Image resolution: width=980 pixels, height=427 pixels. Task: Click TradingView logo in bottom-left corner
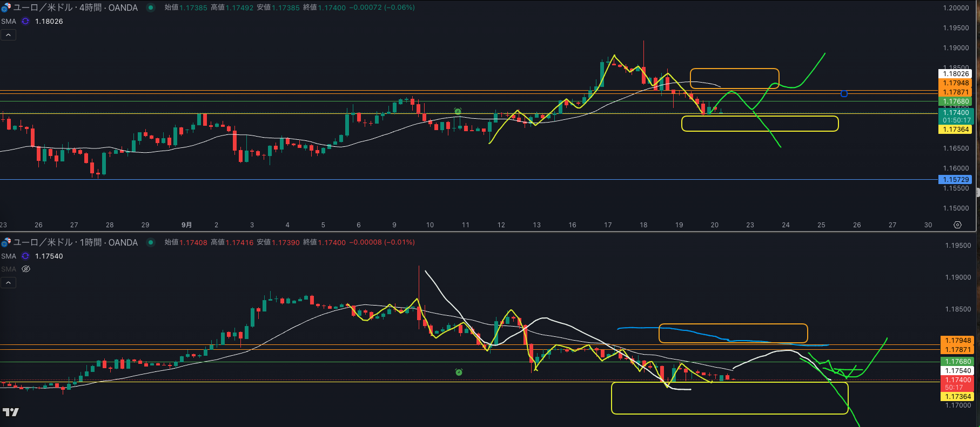(x=10, y=412)
